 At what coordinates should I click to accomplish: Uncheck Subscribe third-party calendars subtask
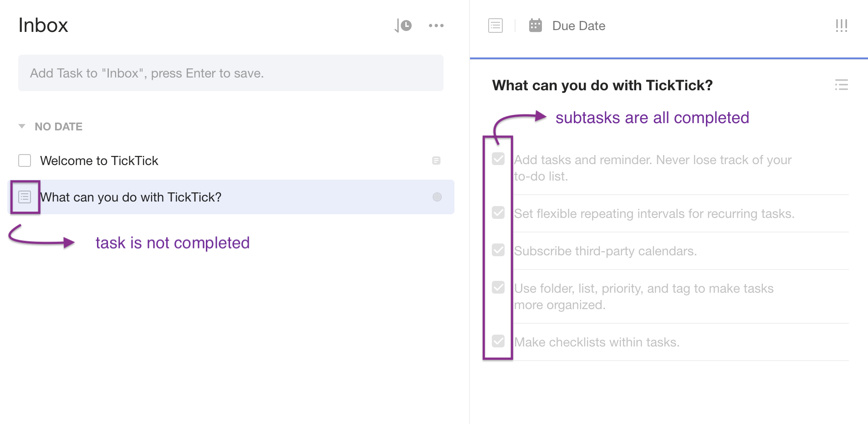(x=499, y=250)
